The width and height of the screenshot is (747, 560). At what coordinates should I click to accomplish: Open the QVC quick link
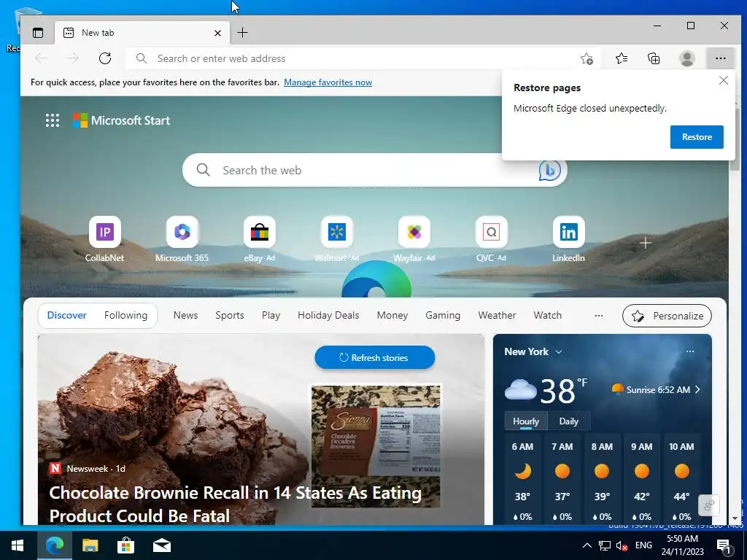[491, 239]
